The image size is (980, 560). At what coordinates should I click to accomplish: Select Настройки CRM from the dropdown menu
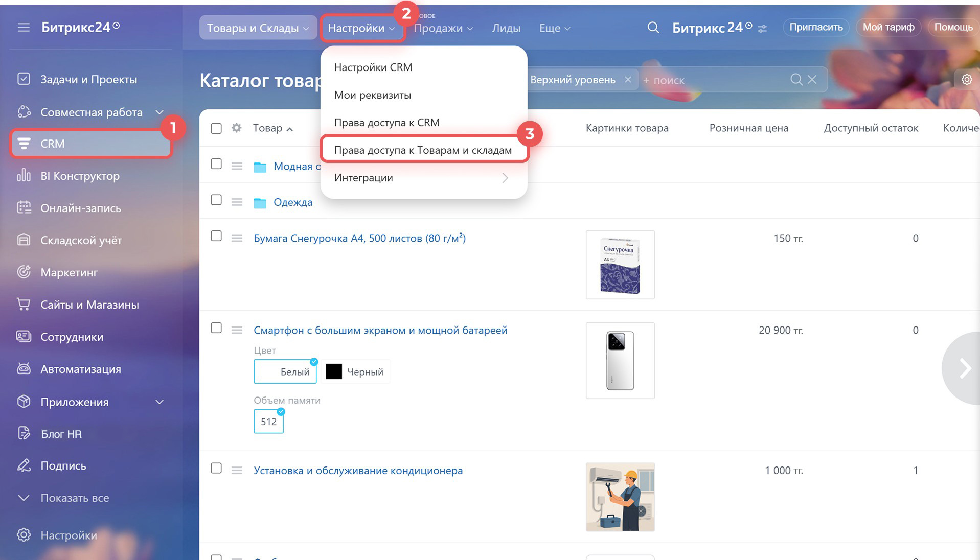pos(373,67)
